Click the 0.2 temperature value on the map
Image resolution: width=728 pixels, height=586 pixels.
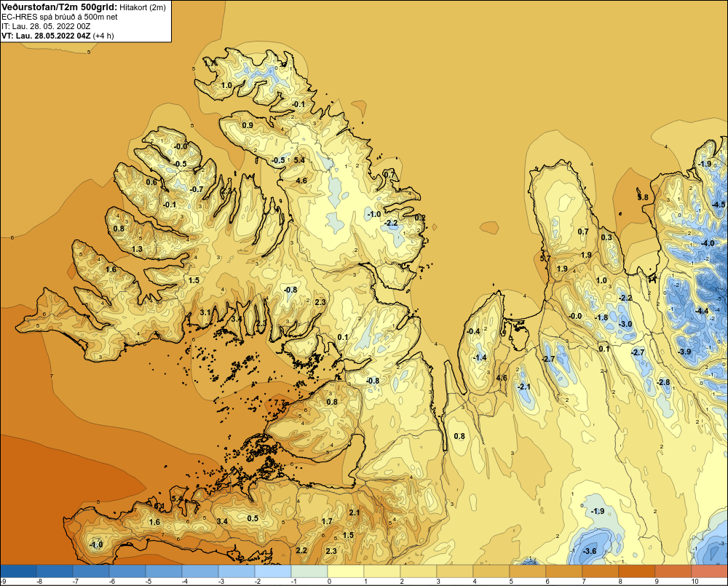pos(420,218)
